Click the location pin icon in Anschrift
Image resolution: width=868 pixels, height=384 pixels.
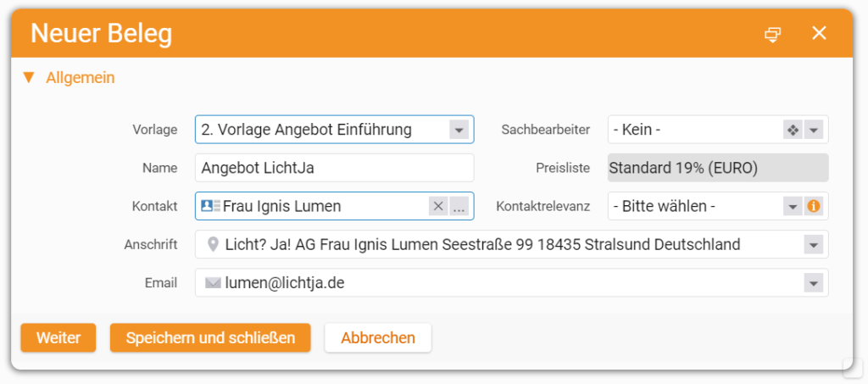coord(213,245)
